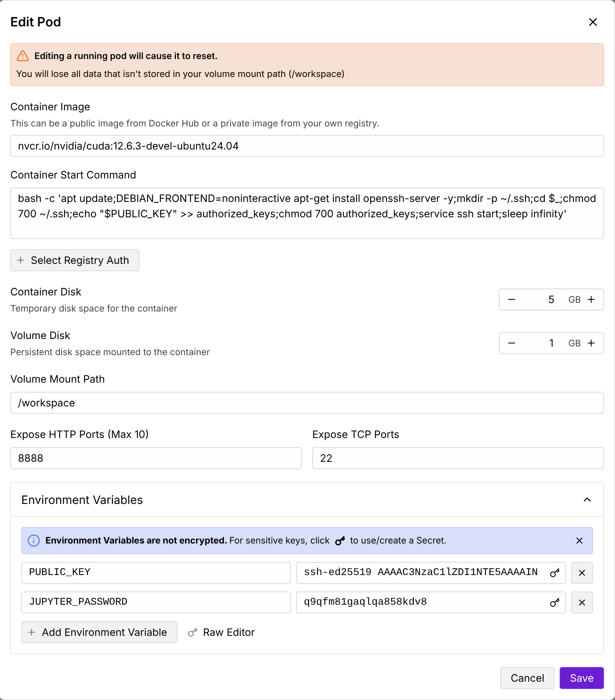Cancel editing the pod
The width and height of the screenshot is (615, 700).
(527, 678)
